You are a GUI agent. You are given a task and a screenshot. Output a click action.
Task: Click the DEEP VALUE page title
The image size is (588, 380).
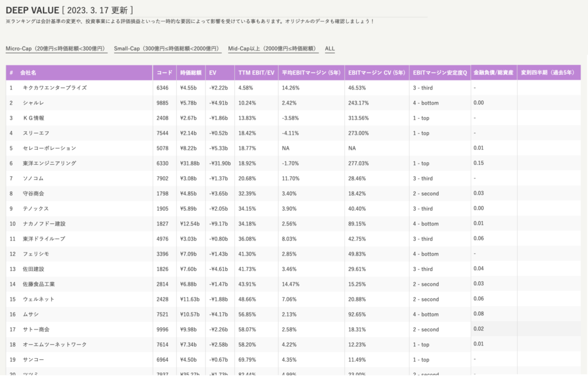pos(32,10)
